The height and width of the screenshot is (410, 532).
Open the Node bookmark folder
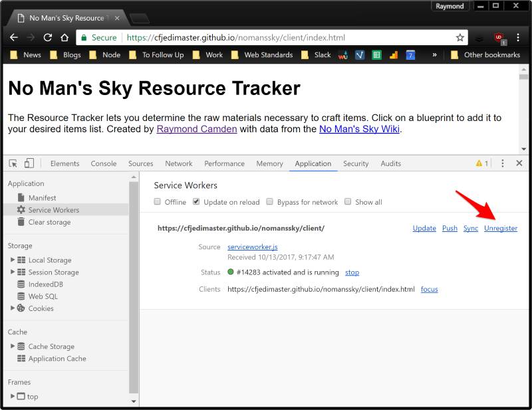(x=105, y=55)
